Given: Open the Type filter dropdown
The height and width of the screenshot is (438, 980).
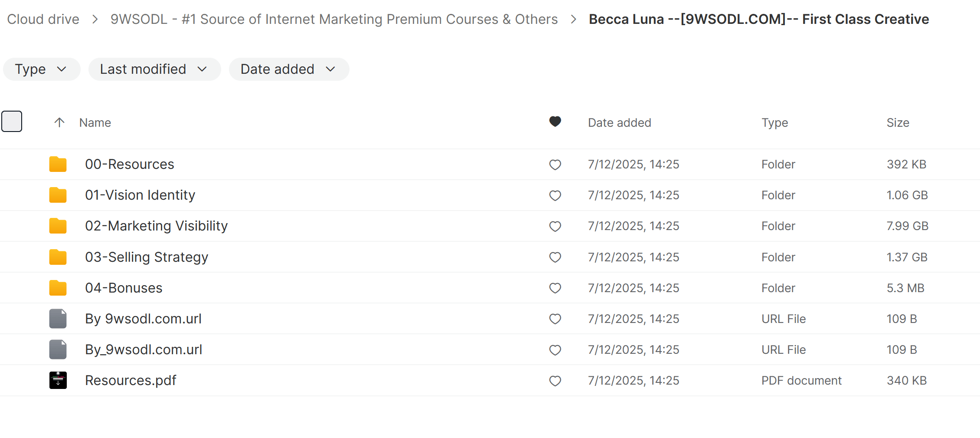Looking at the screenshot, I should pyautogui.click(x=41, y=69).
